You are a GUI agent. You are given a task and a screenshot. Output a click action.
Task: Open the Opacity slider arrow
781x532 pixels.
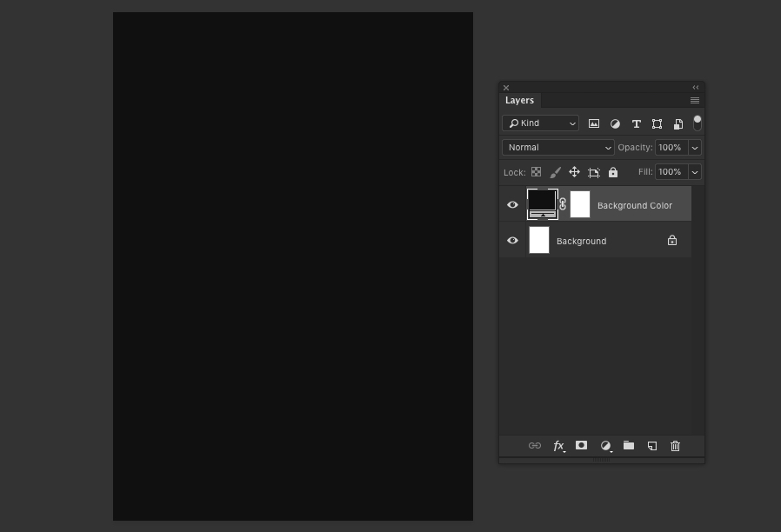click(695, 148)
